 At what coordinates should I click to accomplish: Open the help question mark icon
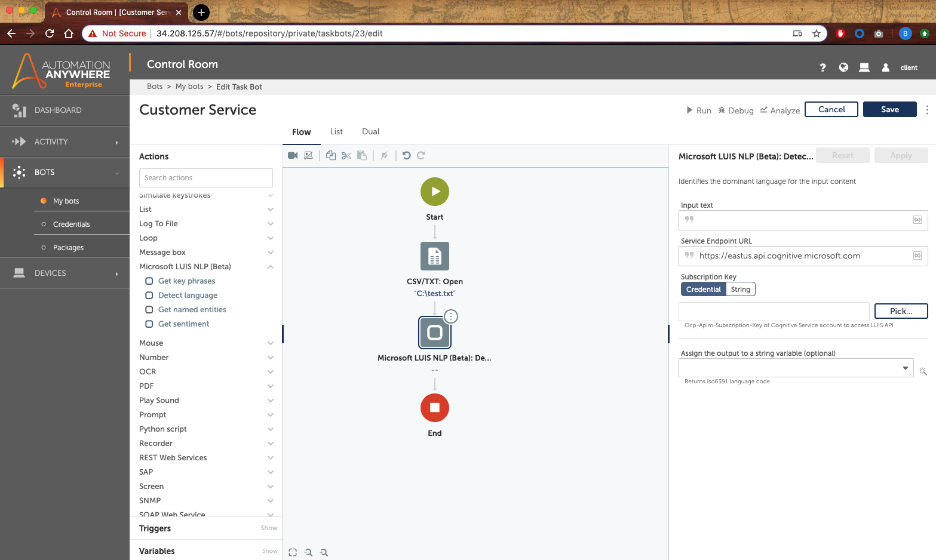pyautogui.click(x=823, y=67)
